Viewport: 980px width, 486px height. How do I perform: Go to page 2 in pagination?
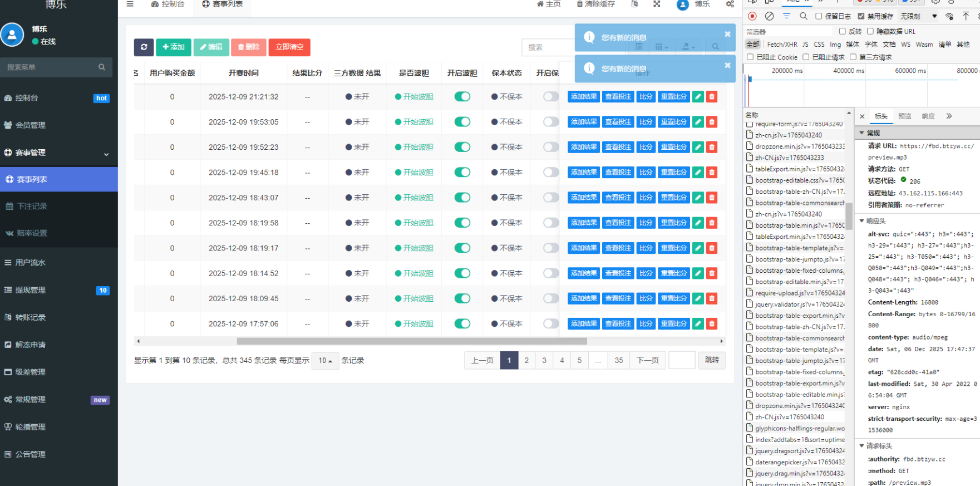coord(526,360)
